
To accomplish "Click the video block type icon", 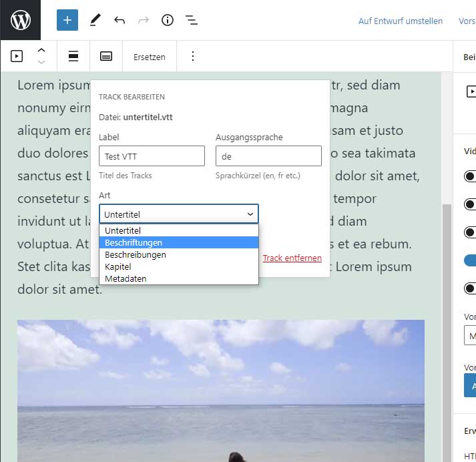I will click(x=17, y=57).
